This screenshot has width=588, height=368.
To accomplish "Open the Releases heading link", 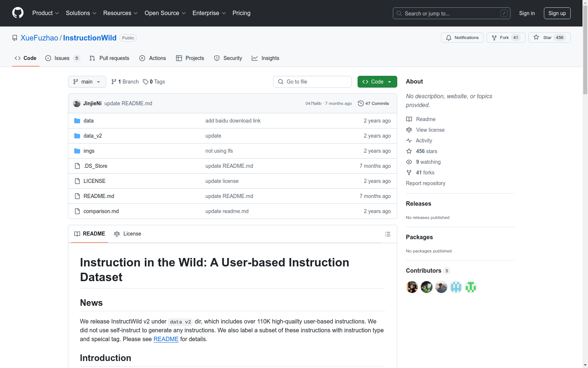I will coord(419,204).
